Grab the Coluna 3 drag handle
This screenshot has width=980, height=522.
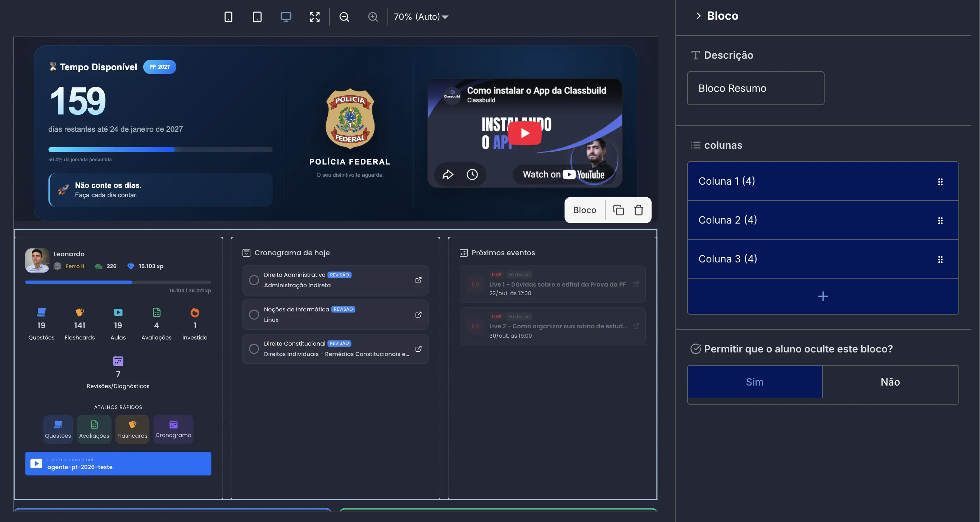pyautogui.click(x=940, y=259)
